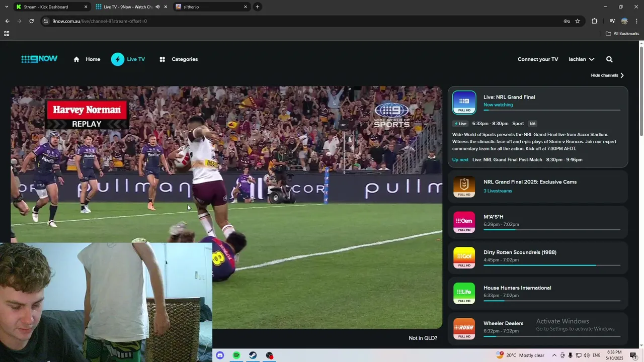Open the taskbar volume speaker icon
644x362 pixels.
(x=587, y=355)
